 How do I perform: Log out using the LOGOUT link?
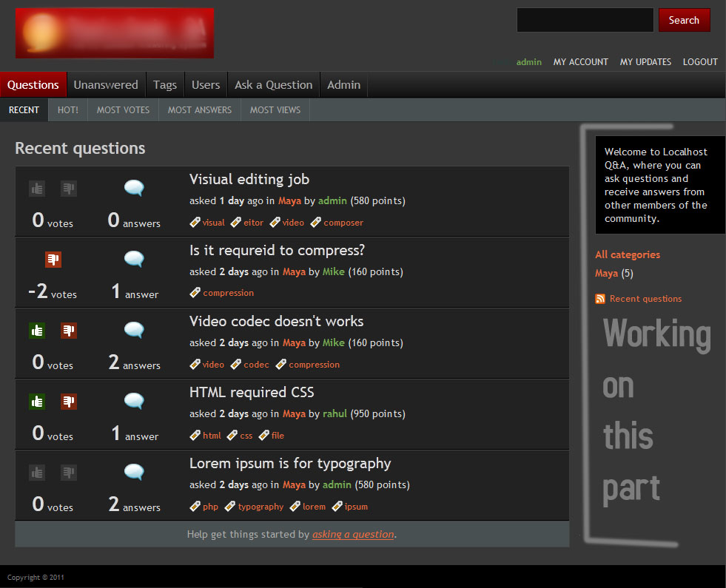[x=700, y=62]
